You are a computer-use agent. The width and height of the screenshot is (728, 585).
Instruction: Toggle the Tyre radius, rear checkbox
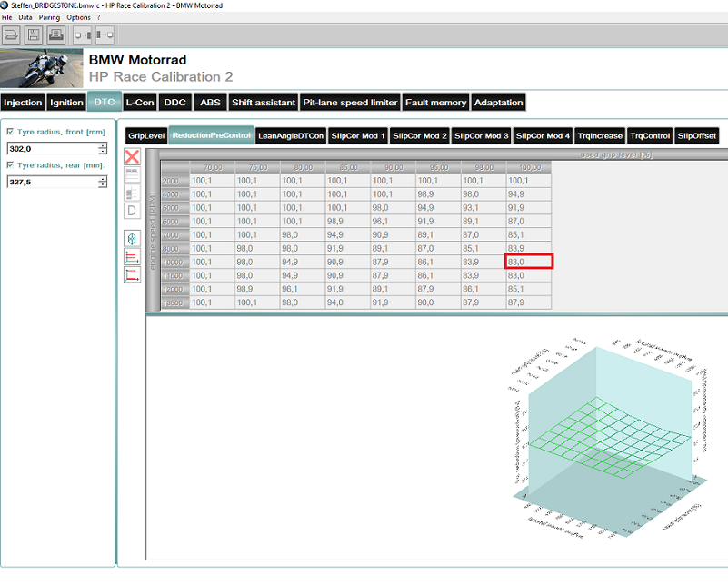click(10, 165)
